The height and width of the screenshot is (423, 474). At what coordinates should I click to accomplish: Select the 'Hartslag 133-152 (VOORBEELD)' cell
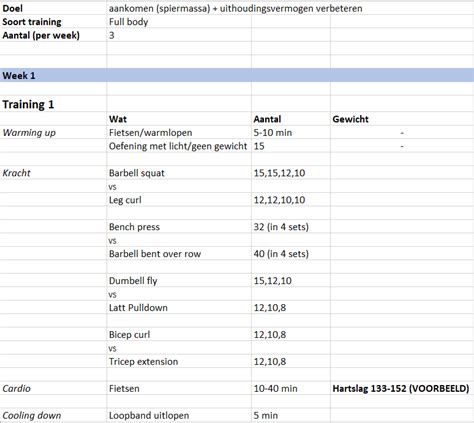click(x=402, y=388)
